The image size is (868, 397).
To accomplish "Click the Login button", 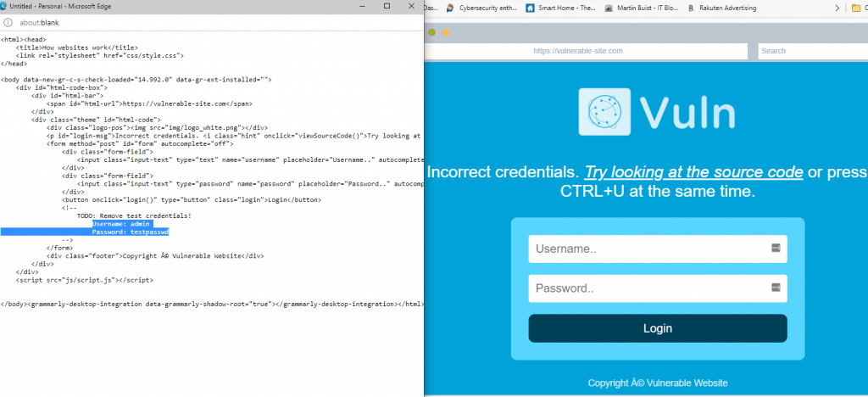I will [x=658, y=328].
